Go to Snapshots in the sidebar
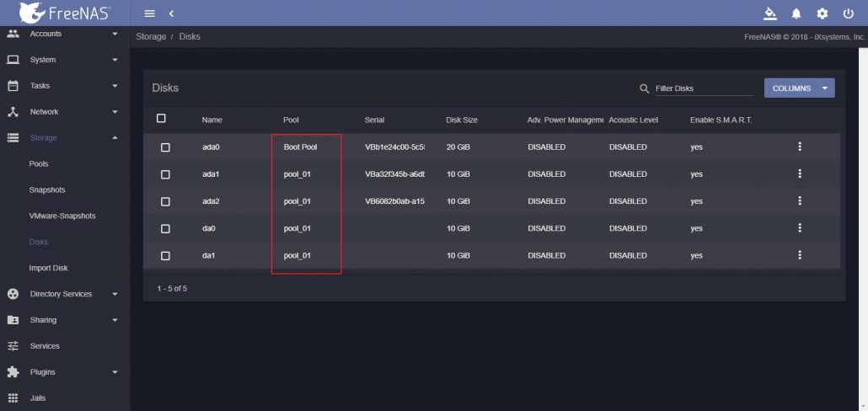This screenshot has width=868, height=411. tap(46, 189)
